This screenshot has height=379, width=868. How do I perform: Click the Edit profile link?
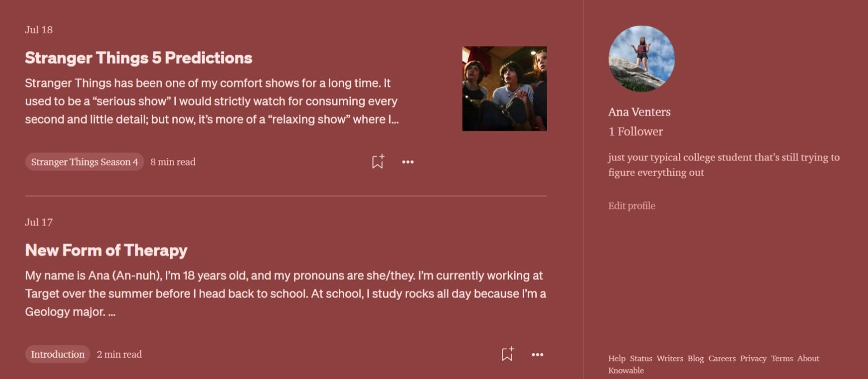632,206
